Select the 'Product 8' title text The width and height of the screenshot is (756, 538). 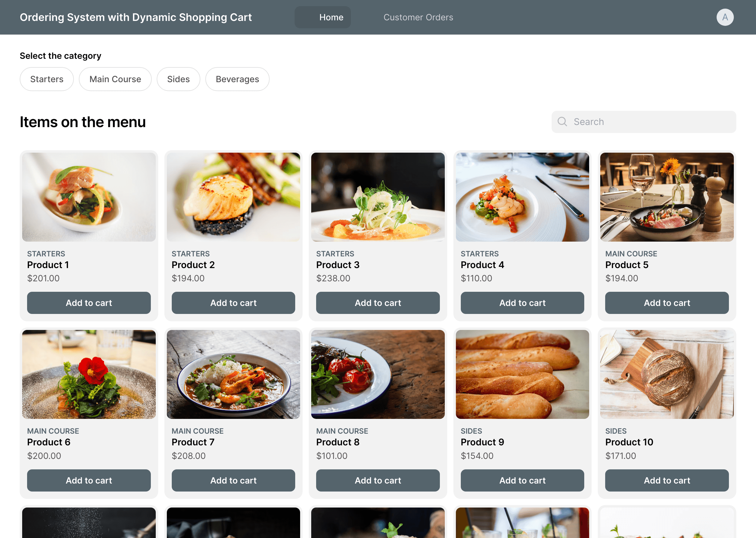[338, 442]
